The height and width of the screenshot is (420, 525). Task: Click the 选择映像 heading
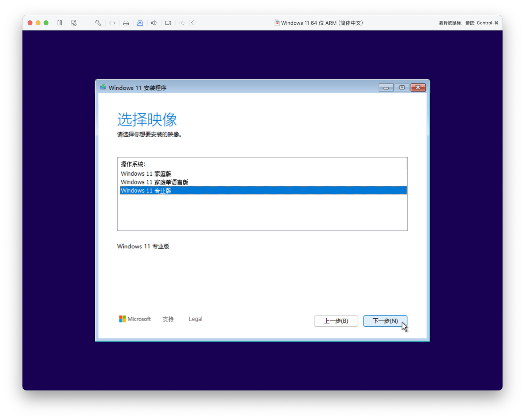click(x=147, y=119)
